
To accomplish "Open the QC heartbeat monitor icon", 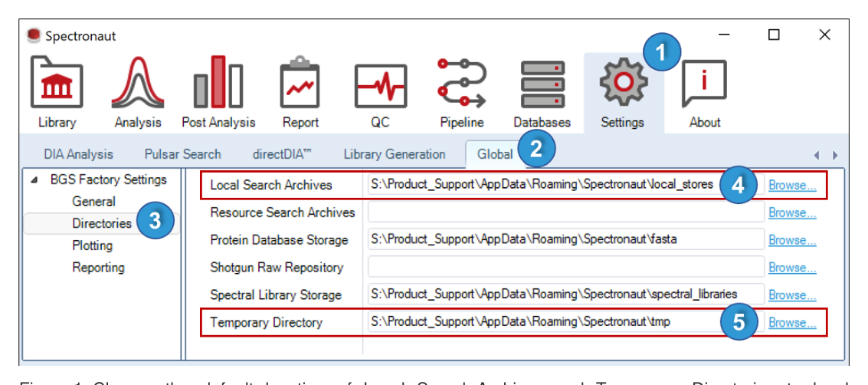I will pyautogui.click(x=380, y=86).
